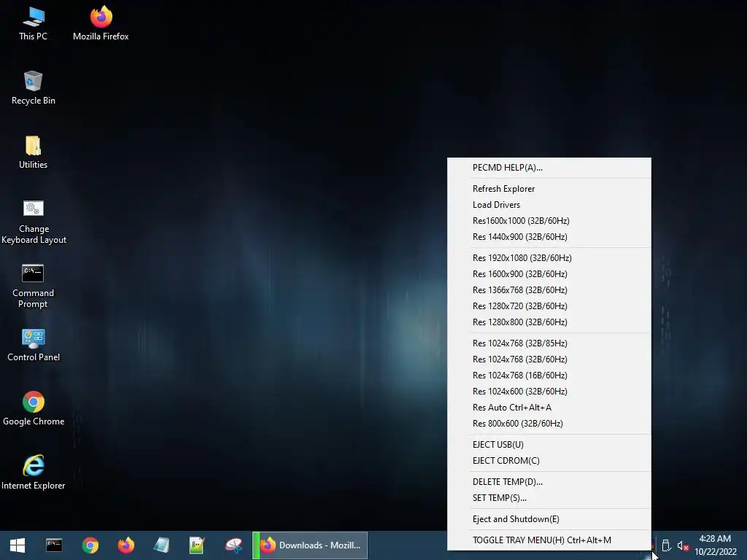Open the snipping scissors taskbar icon

point(233,545)
